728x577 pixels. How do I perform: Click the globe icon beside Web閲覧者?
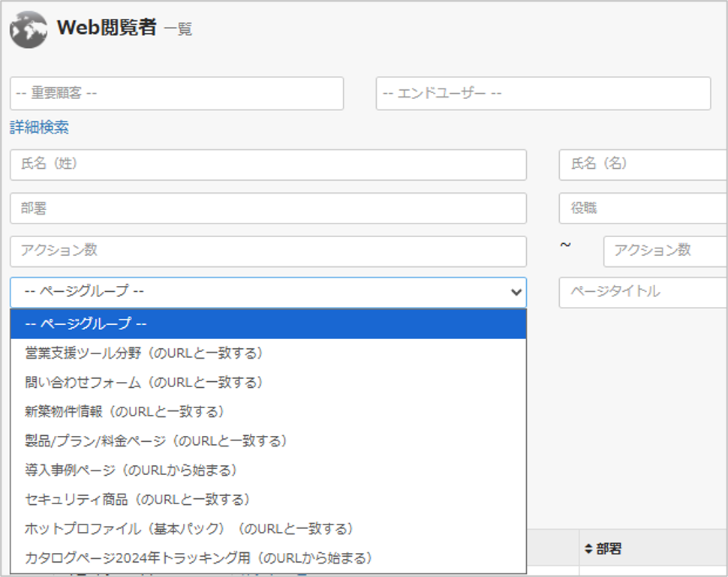[29, 30]
